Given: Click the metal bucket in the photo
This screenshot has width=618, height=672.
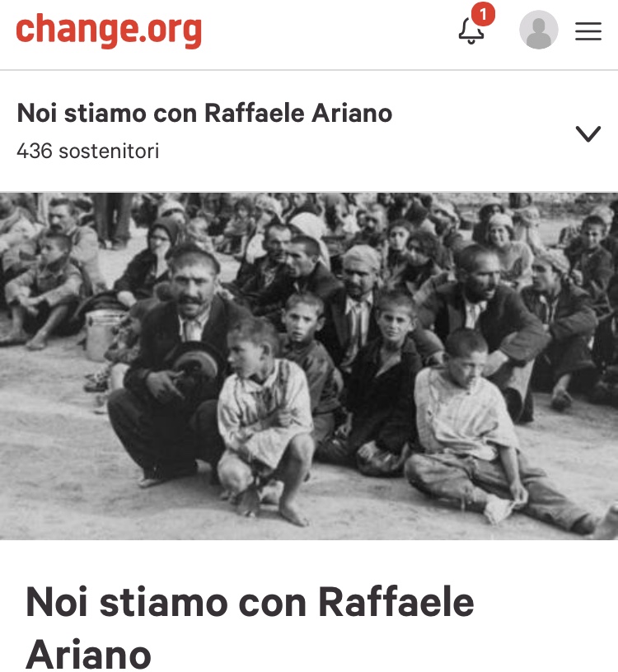Looking at the screenshot, I should tap(103, 334).
